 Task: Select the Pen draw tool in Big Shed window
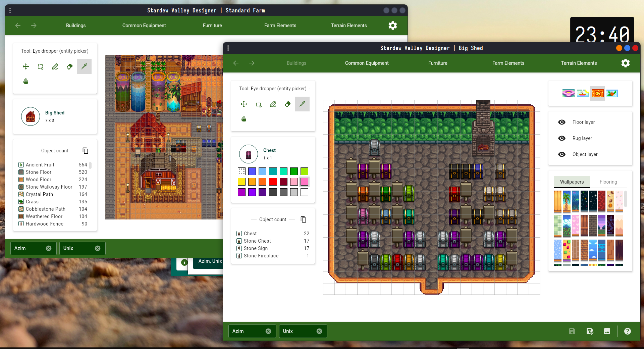point(273,104)
